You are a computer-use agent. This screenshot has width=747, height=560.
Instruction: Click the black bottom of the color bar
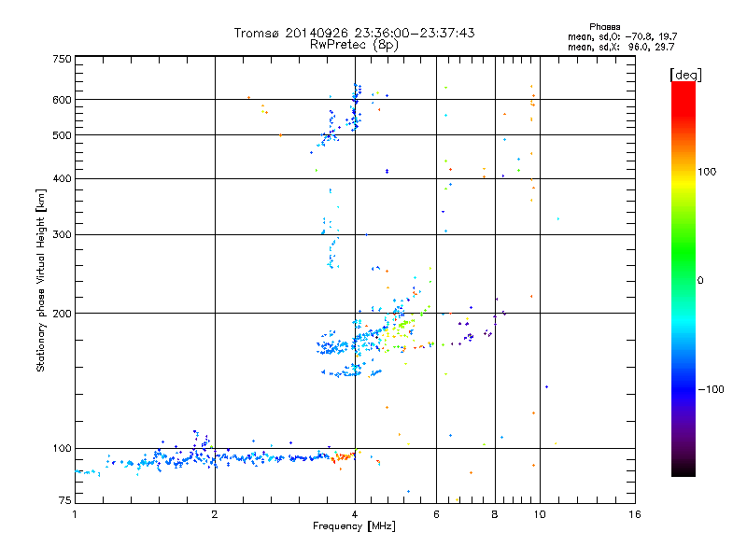point(684,470)
